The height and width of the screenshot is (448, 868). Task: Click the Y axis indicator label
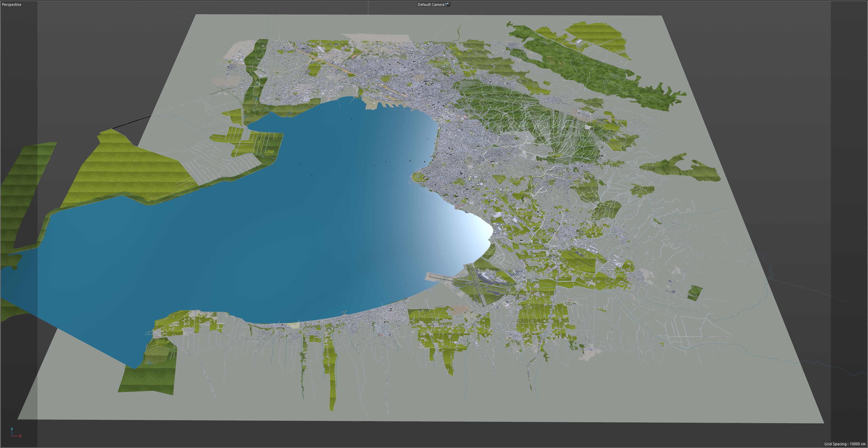12,429
